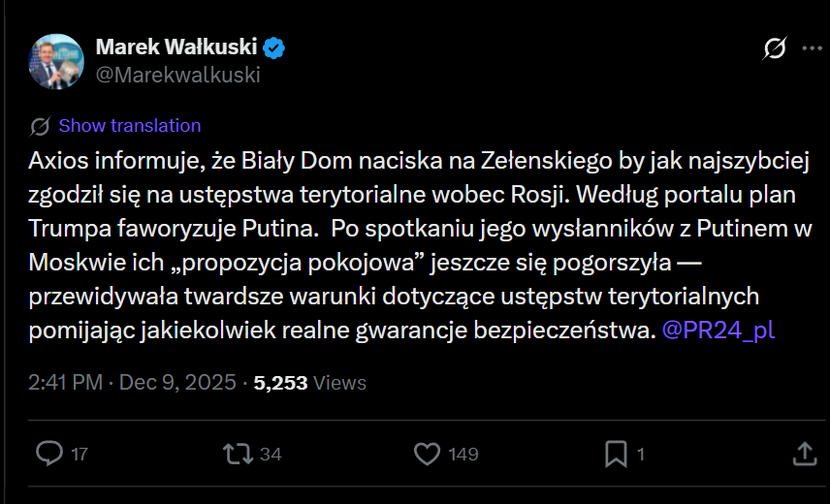Click the 2:41 PM Dec 9, 2025 timestamp

pyautogui.click(x=133, y=383)
